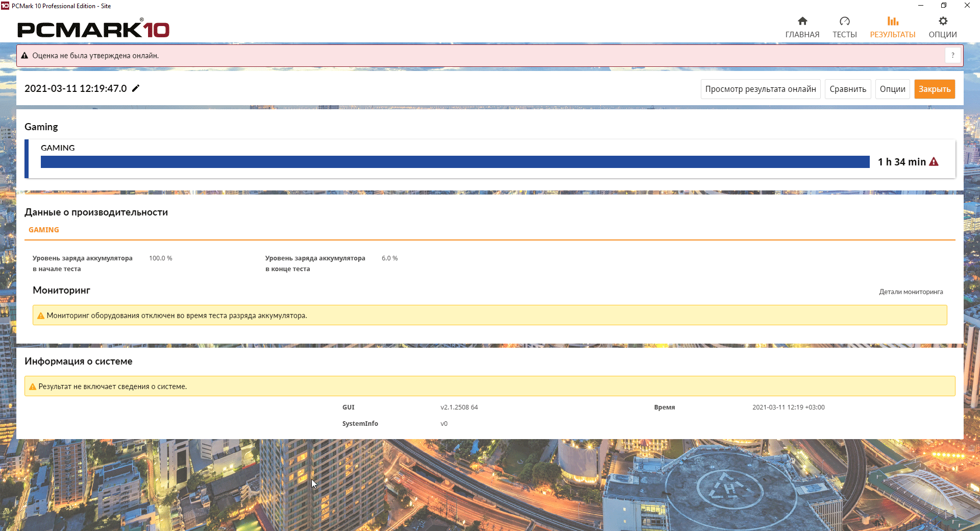The height and width of the screenshot is (531, 980).
Task: Open result Опции button
Action: 892,89
